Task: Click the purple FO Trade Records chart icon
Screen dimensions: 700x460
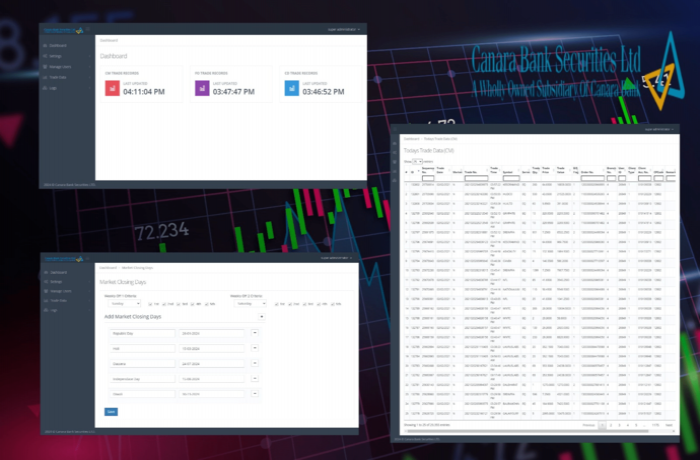Action: point(202,88)
